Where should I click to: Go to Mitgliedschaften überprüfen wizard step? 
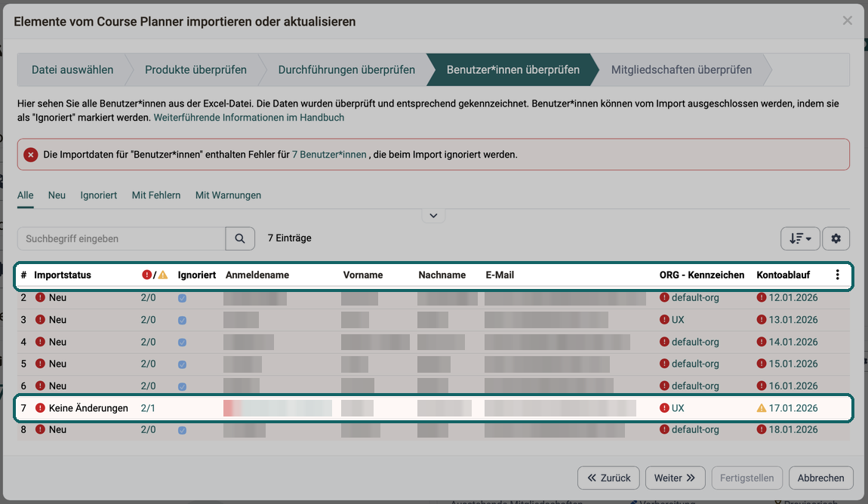pos(682,69)
